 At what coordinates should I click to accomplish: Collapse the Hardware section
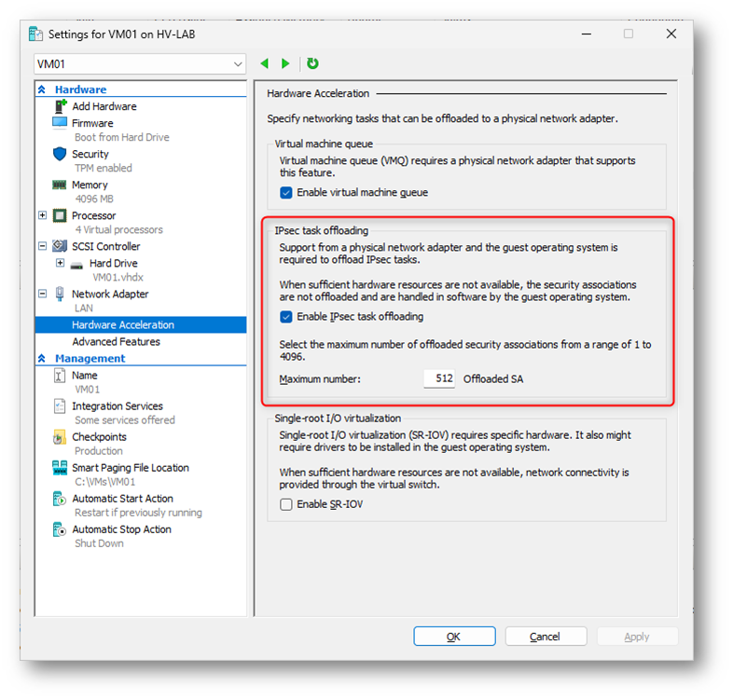click(42, 89)
